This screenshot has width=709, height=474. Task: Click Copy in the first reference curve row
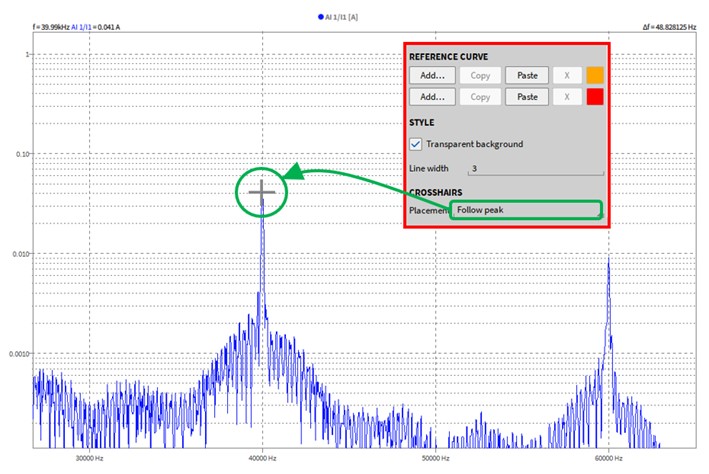click(480, 75)
